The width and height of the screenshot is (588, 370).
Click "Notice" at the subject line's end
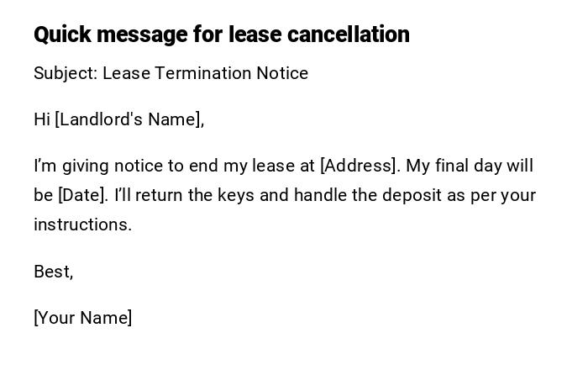[282, 73]
